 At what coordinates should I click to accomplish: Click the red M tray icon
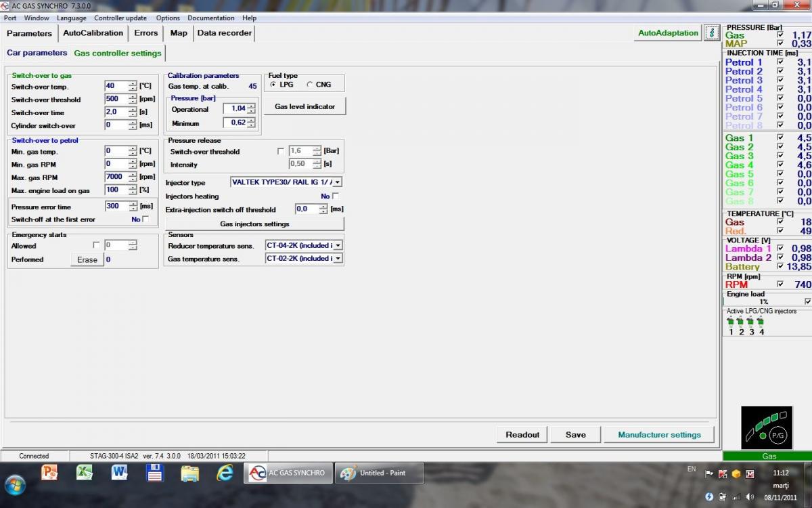[x=749, y=473]
